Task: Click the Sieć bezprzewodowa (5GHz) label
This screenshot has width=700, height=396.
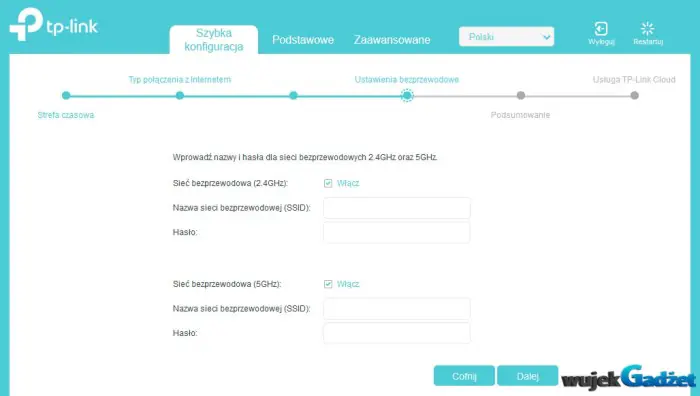Action: tap(227, 284)
